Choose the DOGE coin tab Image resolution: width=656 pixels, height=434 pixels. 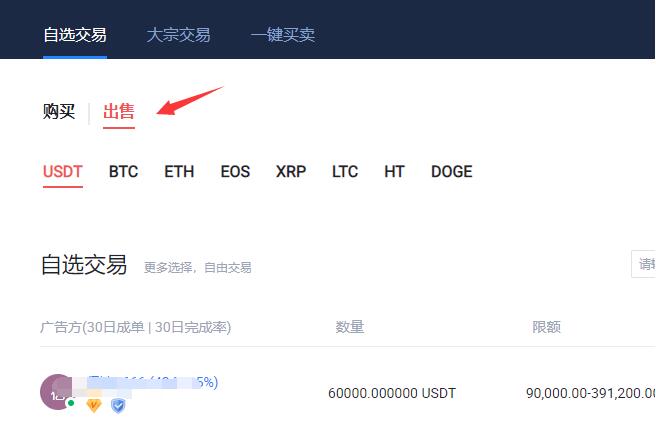pyautogui.click(x=451, y=172)
